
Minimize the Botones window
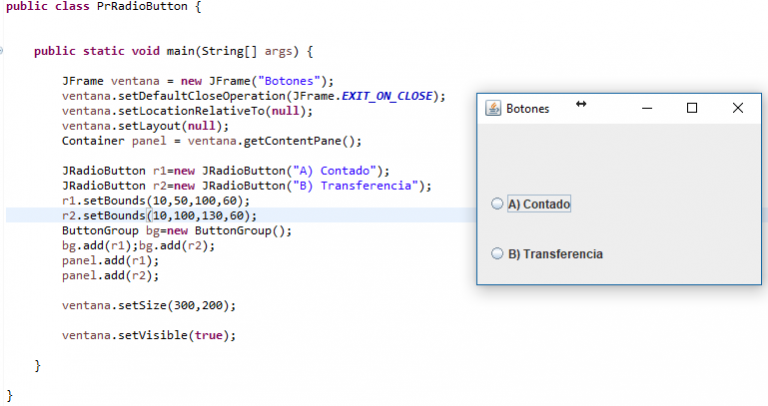point(647,108)
